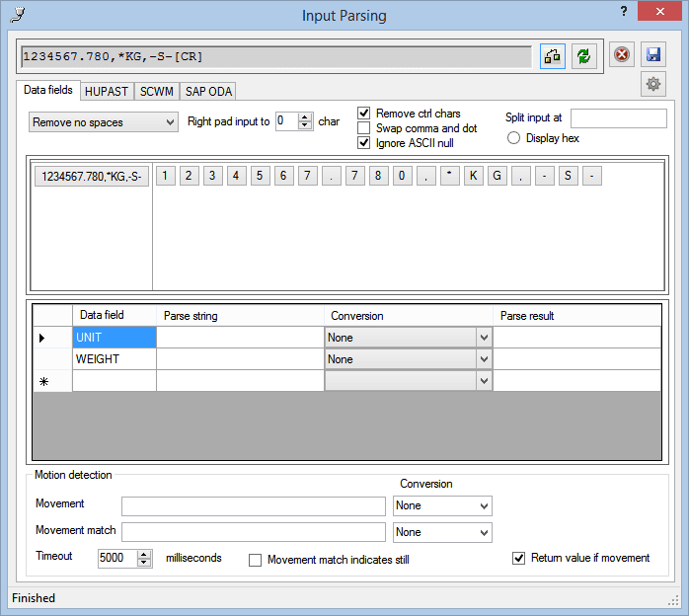689x616 pixels.
Task: Select the asterisk new-row marker in grid
Action: [42, 381]
